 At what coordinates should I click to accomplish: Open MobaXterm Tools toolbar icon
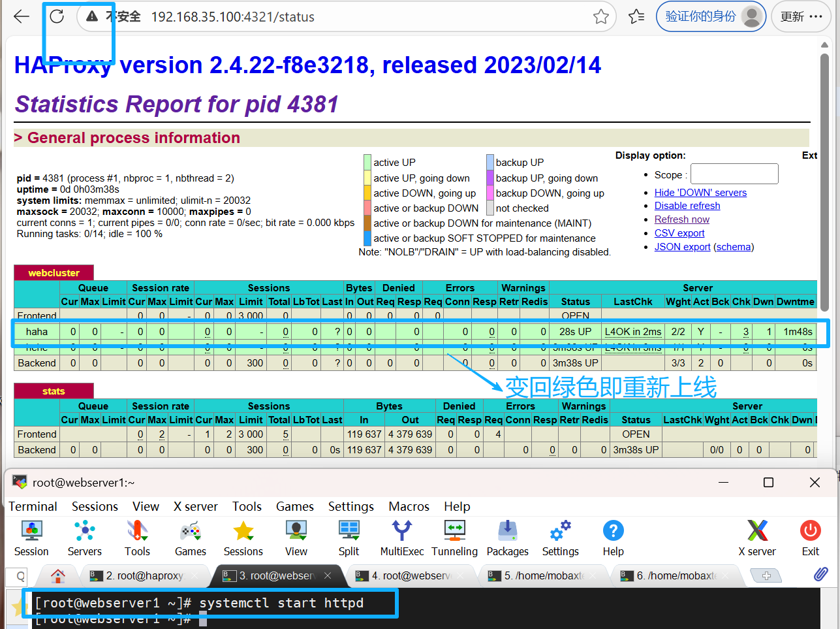137,539
